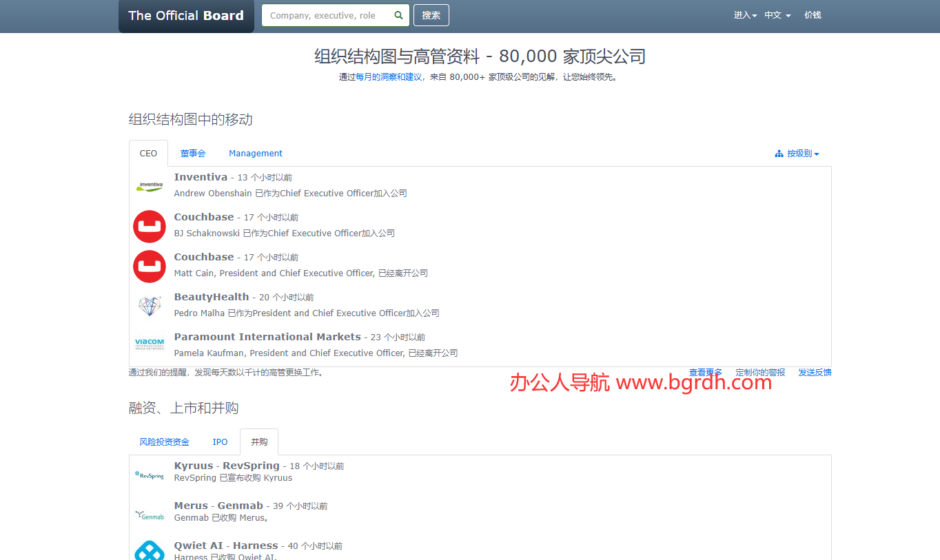Click the search magnifier icon
The height and width of the screenshot is (560, 940).
pos(398,14)
